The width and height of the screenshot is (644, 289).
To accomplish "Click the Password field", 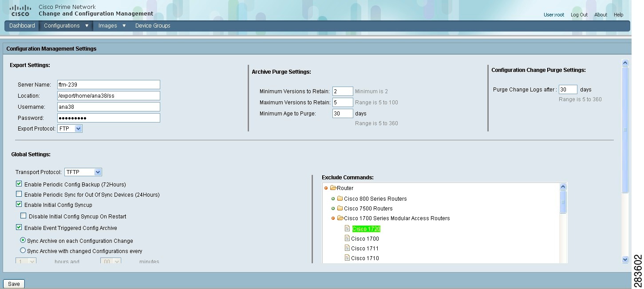I will point(108,118).
